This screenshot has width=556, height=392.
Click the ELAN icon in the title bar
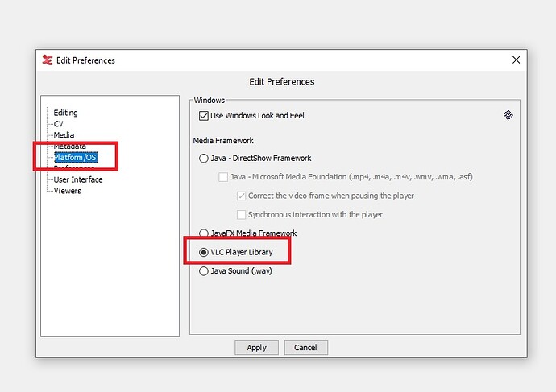tap(48, 60)
